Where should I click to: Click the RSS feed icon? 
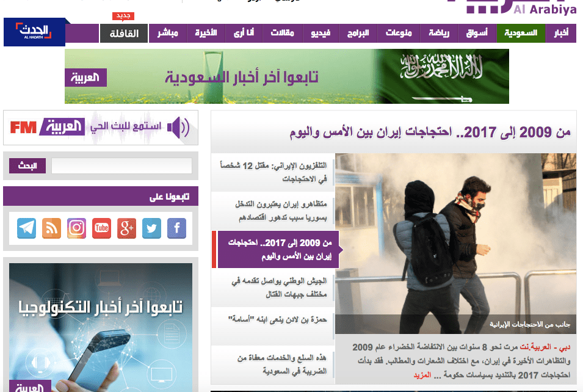(x=51, y=228)
